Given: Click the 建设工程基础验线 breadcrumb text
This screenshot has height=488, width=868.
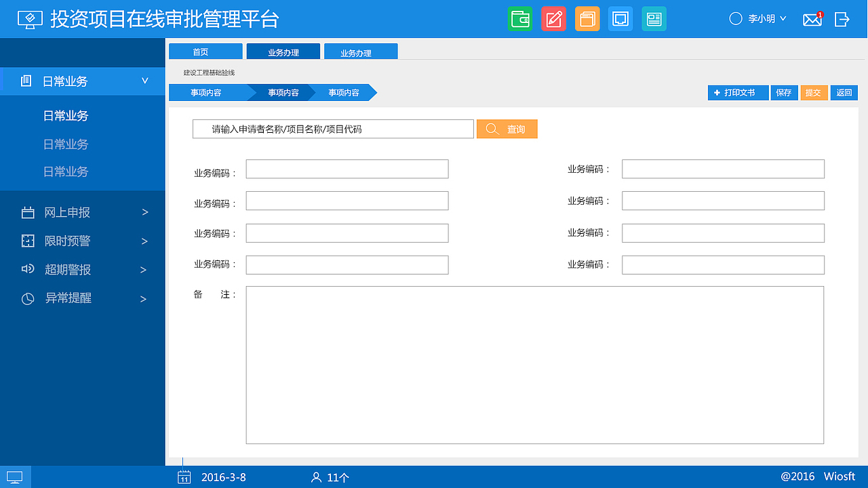Looking at the screenshot, I should click(x=209, y=73).
